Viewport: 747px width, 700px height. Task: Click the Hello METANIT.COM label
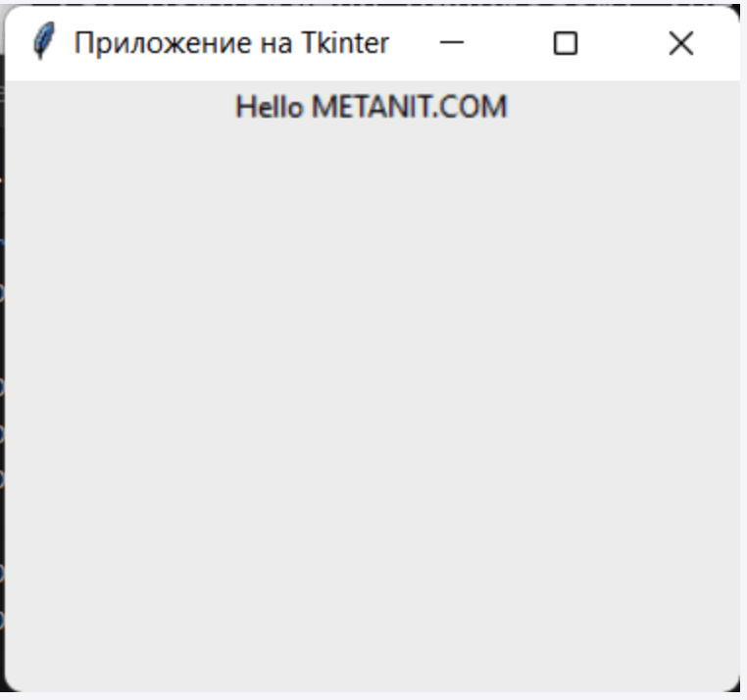click(x=372, y=106)
